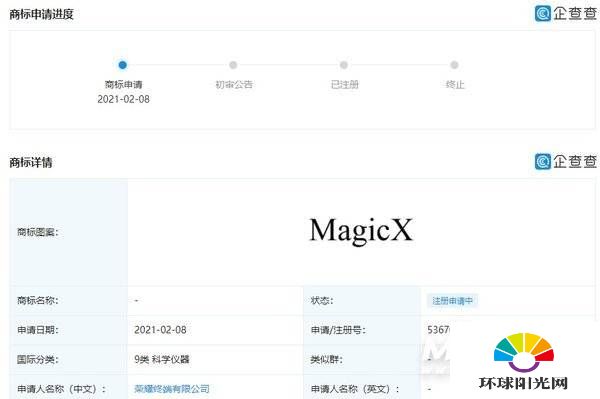
Task: Click the 商标详情 heading
Action: 31,162
